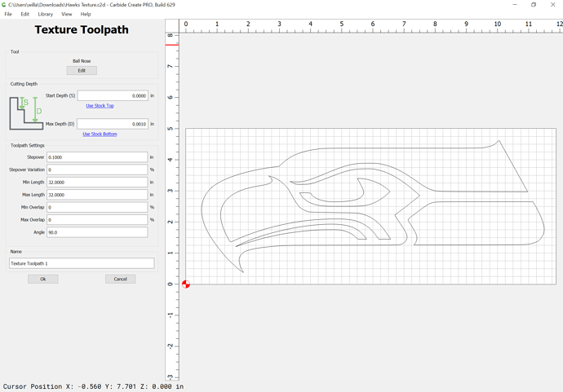
Task: Click the Ok button
Action: click(43, 279)
